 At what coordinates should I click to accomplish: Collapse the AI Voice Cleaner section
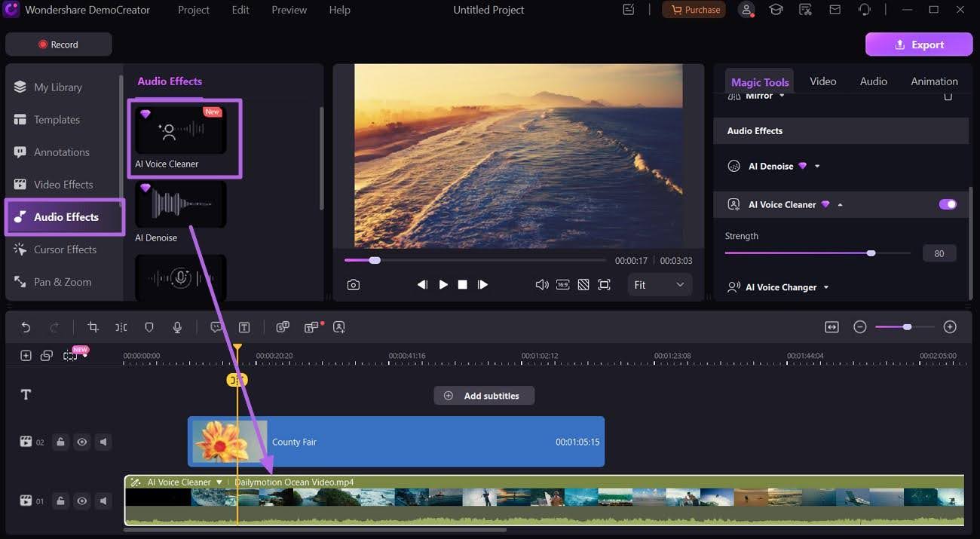(x=840, y=205)
